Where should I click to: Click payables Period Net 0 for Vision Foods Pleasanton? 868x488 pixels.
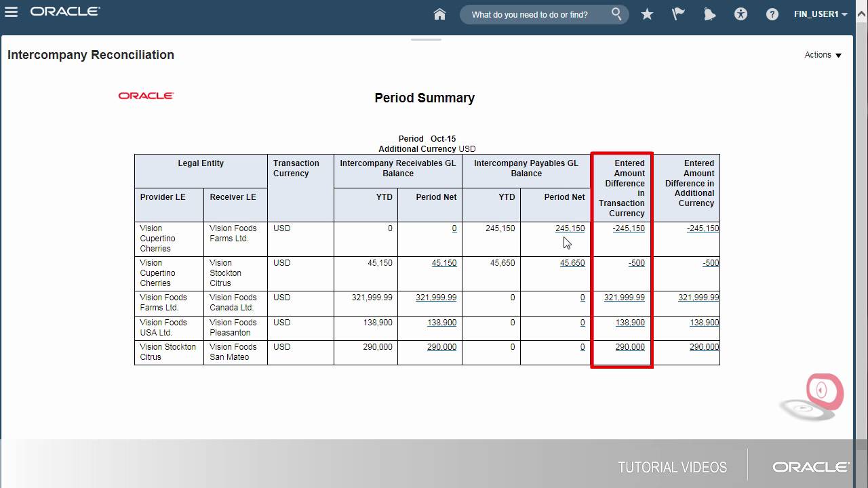pyautogui.click(x=583, y=323)
